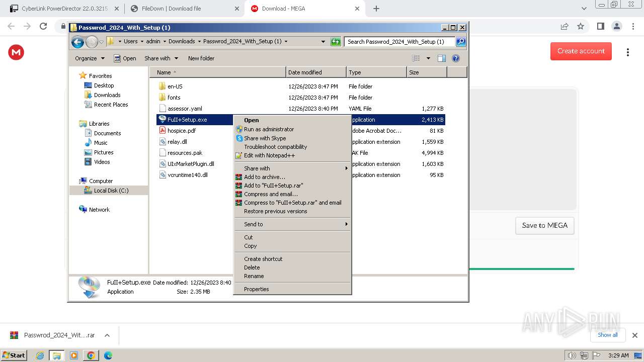
Task: Open Chrome profile avatar icon
Action: point(616,26)
